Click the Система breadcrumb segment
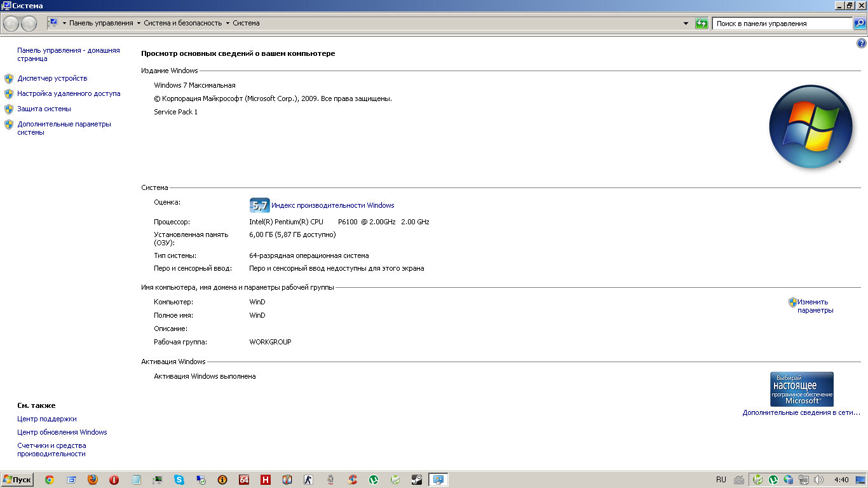 247,24
